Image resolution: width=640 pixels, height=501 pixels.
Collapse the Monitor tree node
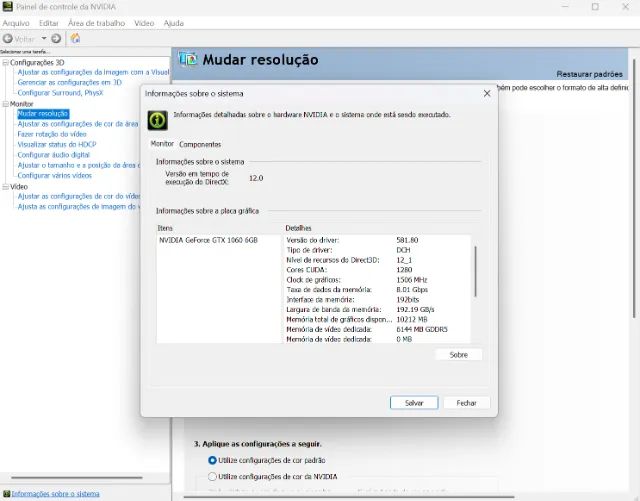(6, 104)
